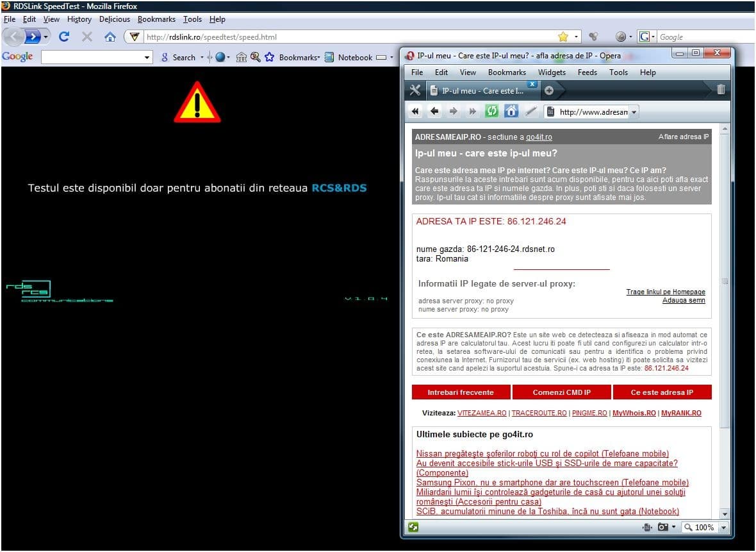Screen dimensions: 756x552
Task: Open Opera Tools menu
Action: [618, 72]
